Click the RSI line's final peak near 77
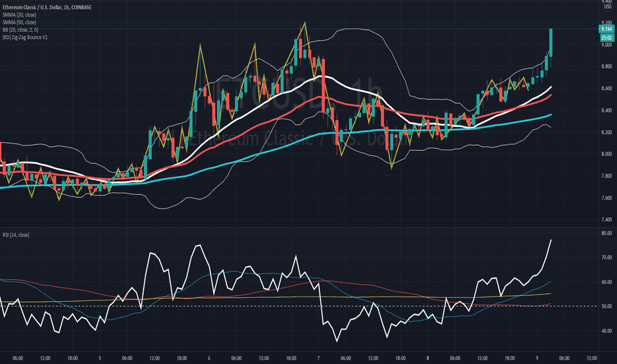Image resolution: width=617 pixels, height=364 pixels. (551, 240)
